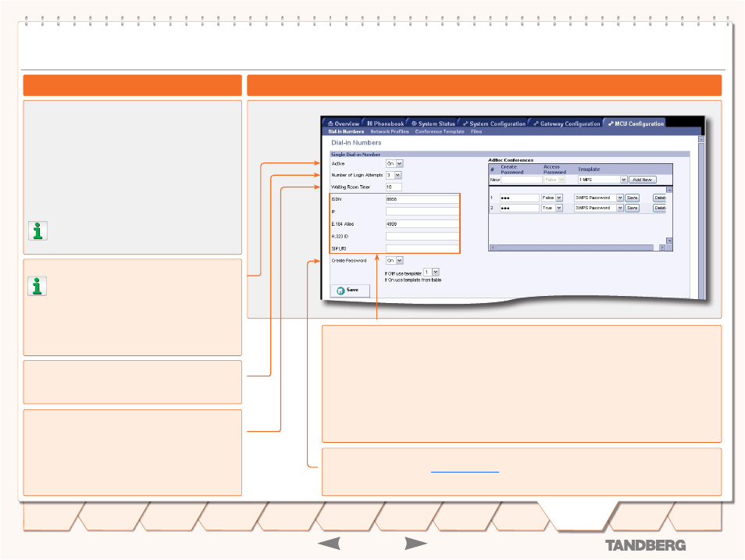Click the Access Password column header
The width and height of the screenshot is (745, 560).
554,169
